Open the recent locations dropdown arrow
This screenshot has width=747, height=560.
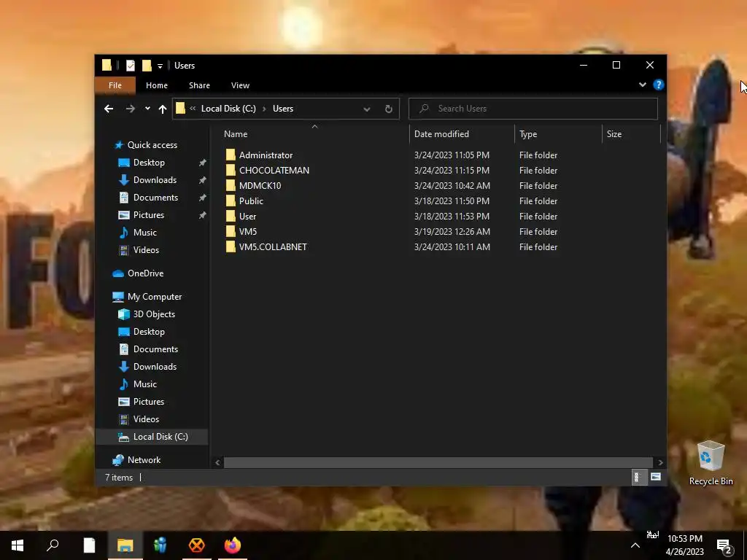click(x=147, y=109)
